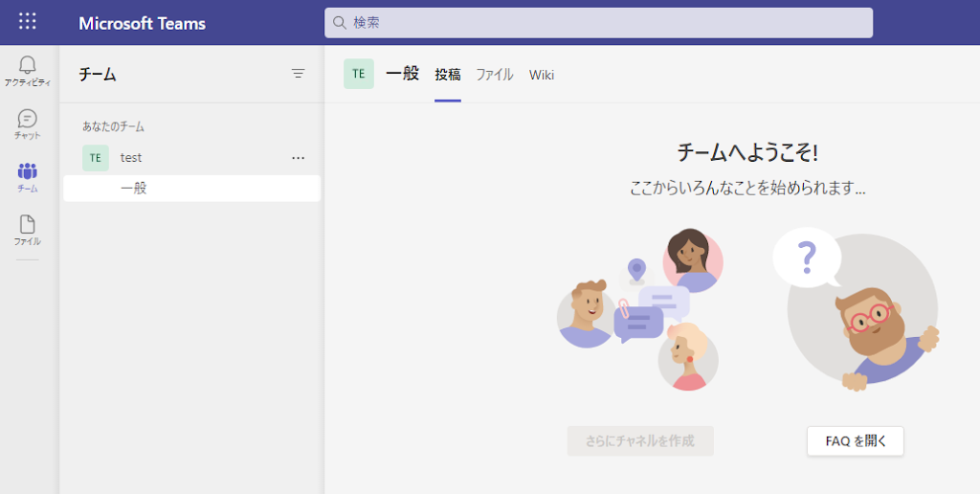980x494 pixels.
Task: Click the さらにチャネルを作成 button
Action: pos(640,440)
